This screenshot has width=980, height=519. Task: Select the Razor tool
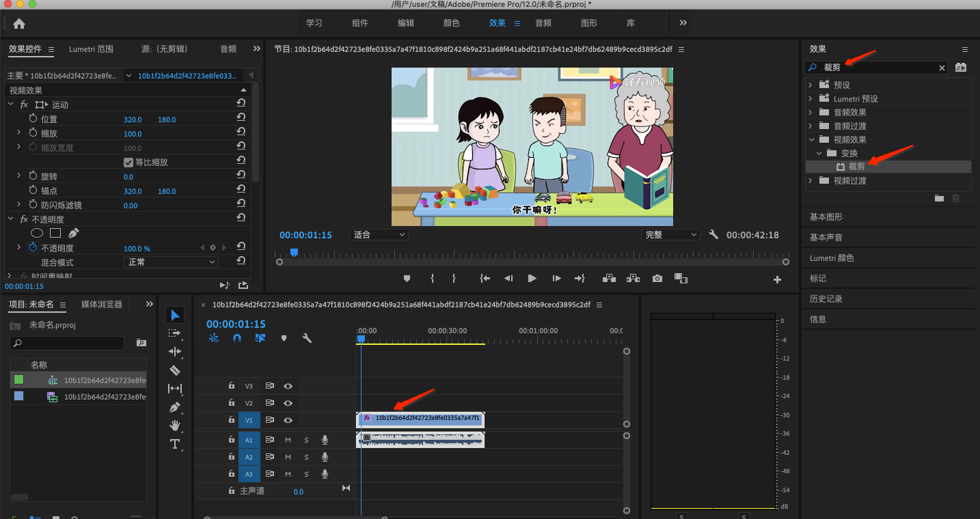[x=175, y=370]
